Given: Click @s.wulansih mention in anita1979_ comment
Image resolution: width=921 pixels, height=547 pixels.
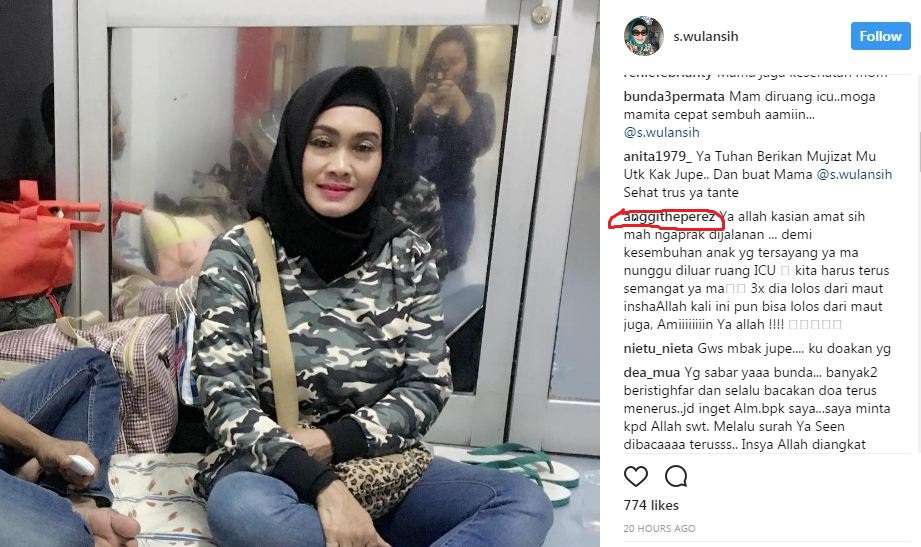Looking at the screenshot, I should click(x=854, y=174).
